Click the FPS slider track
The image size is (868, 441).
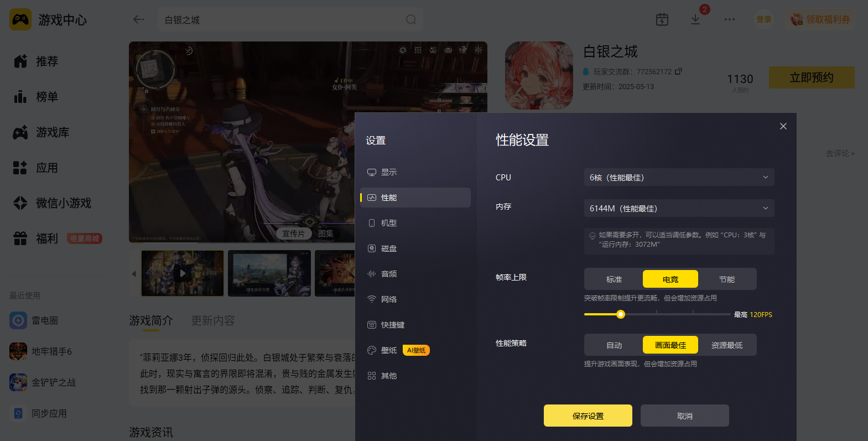click(657, 314)
